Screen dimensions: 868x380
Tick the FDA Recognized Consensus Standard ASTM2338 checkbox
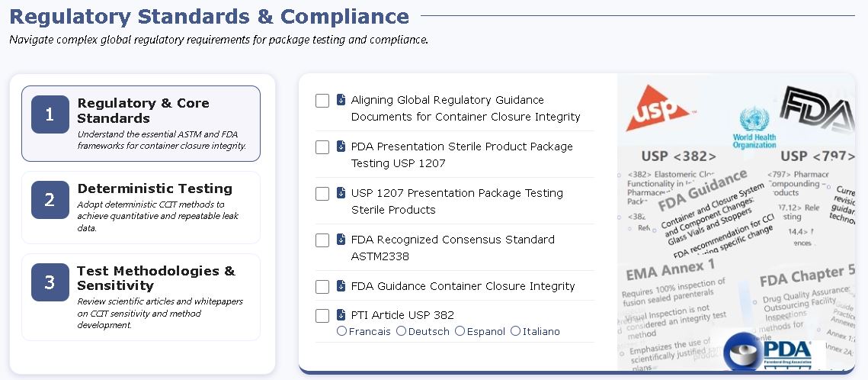[x=322, y=240]
